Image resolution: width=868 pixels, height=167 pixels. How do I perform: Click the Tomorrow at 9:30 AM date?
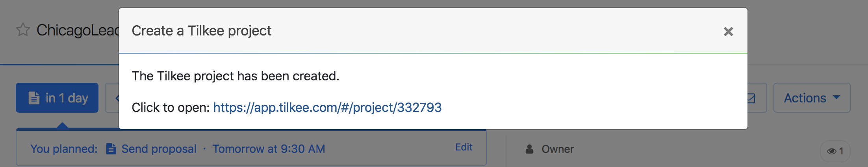pos(269,149)
